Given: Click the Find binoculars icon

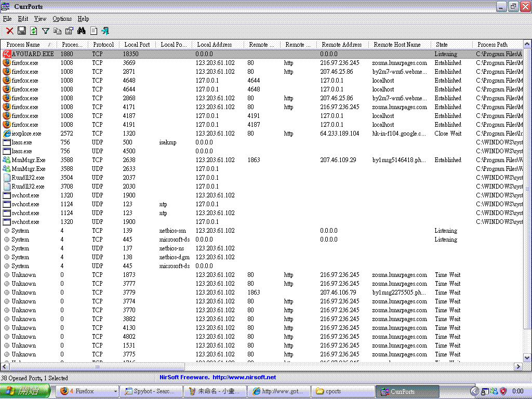Looking at the screenshot, I should (x=82, y=31).
